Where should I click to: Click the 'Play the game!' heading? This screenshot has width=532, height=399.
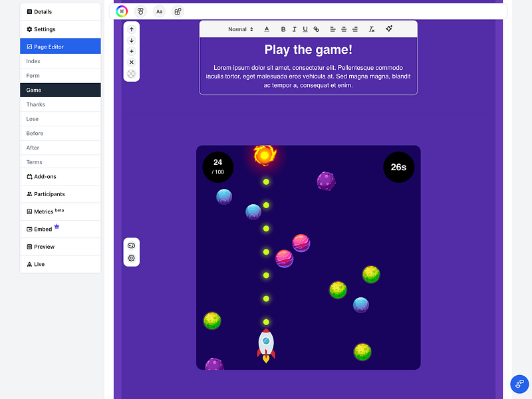pyautogui.click(x=308, y=49)
